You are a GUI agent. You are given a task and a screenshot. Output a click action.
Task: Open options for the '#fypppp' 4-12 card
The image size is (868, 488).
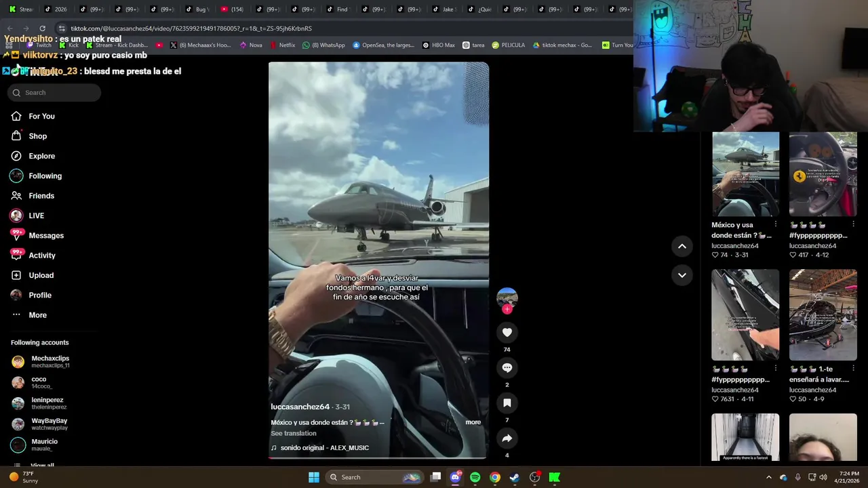coord(853,224)
